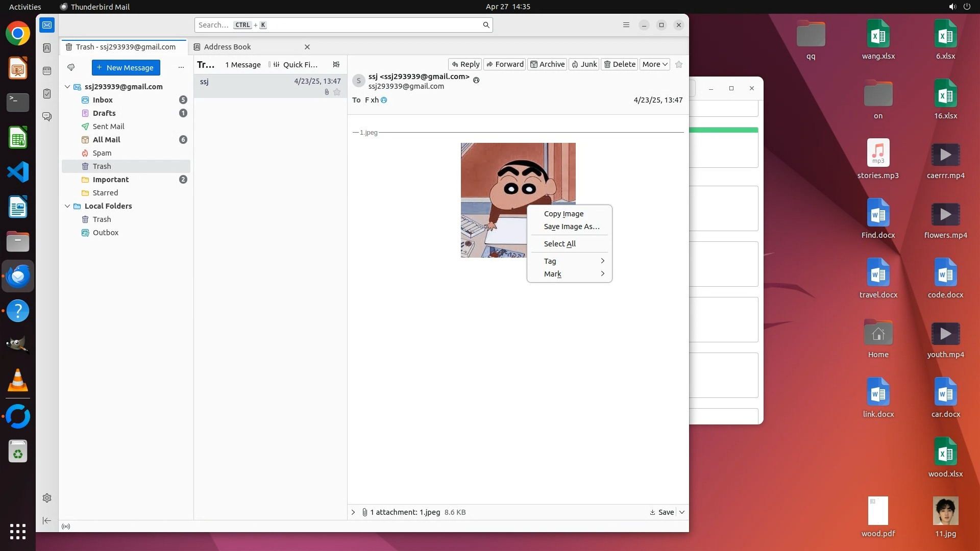The image size is (980, 551).
Task: Click Forward button in message header
Action: [x=504, y=64]
